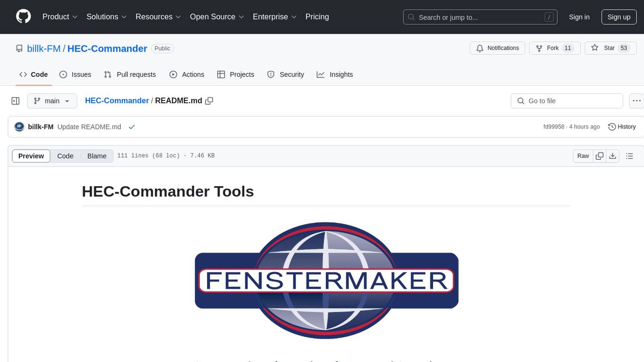Focus the Search or jump to field
The image size is (644, 362).
coord(480,17)
